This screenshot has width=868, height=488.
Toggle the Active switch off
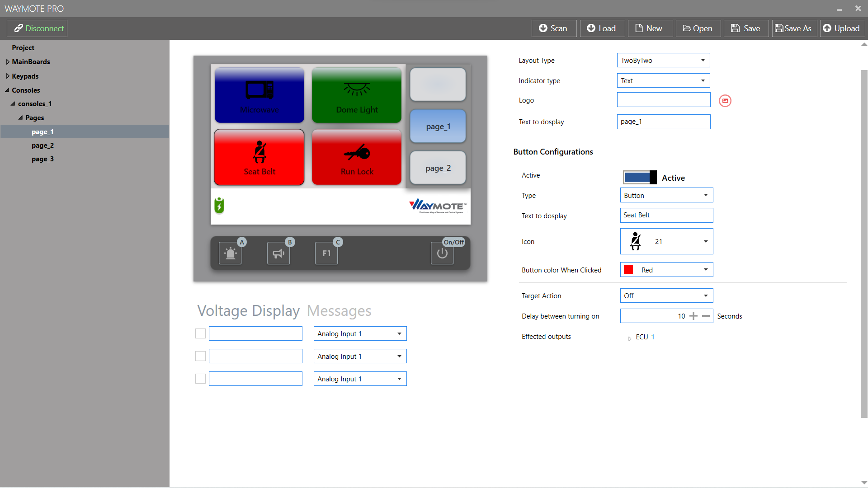tap(640, 177)
